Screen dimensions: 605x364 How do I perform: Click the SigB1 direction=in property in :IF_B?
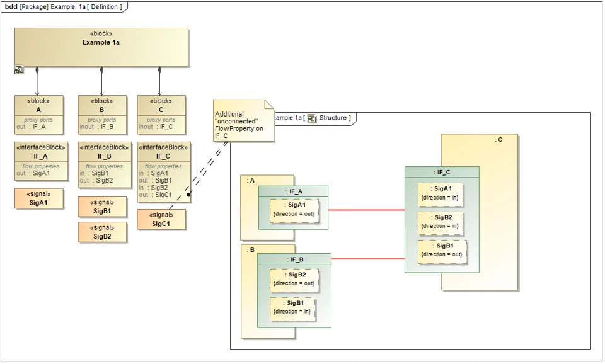(292, 308)
